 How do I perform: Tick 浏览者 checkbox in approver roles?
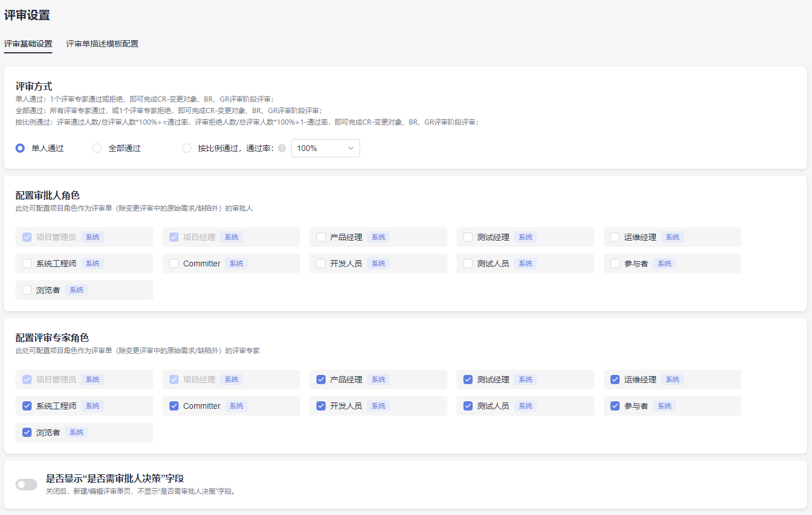coord(27,290)
